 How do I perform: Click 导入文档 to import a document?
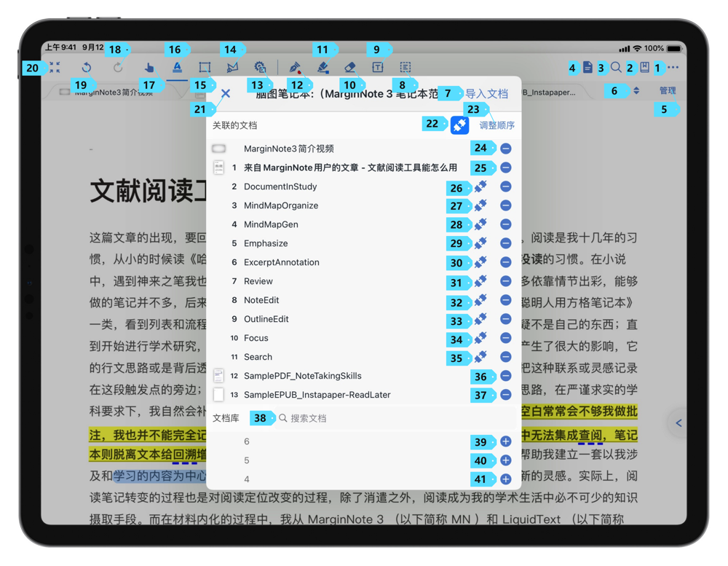click(486, 94)
